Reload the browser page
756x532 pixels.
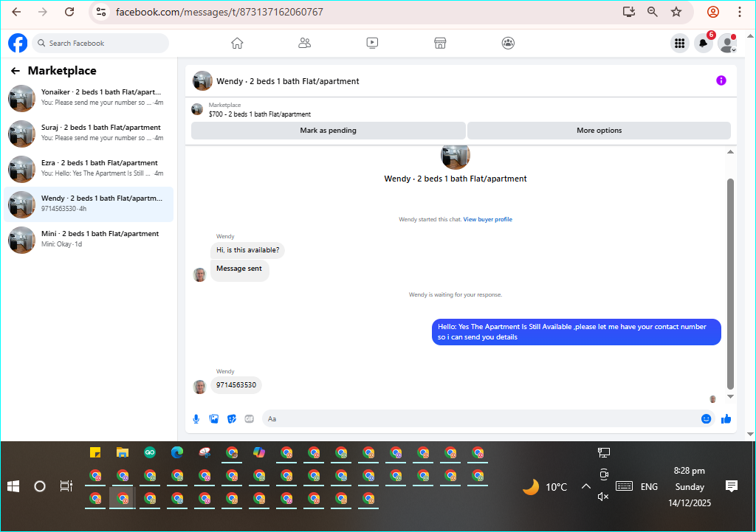(69, 12)
